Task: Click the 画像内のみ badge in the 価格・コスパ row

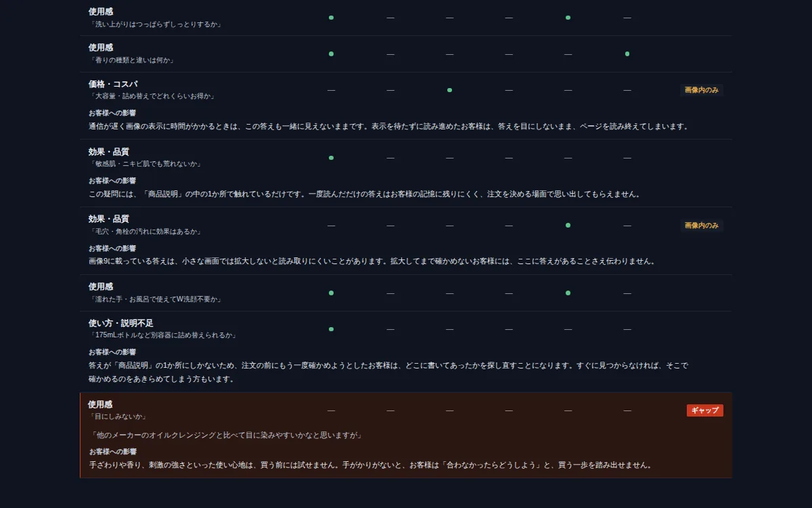Action: (702, 90)
